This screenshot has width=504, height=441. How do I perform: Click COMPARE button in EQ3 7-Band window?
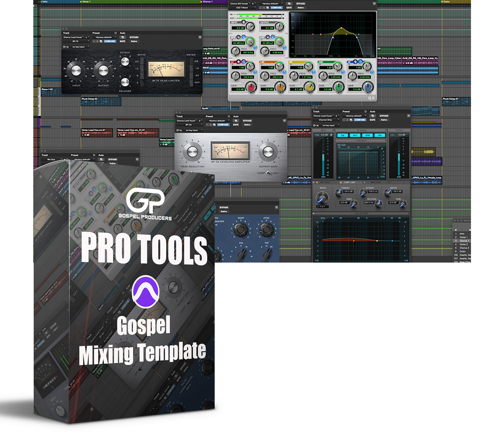276,8
